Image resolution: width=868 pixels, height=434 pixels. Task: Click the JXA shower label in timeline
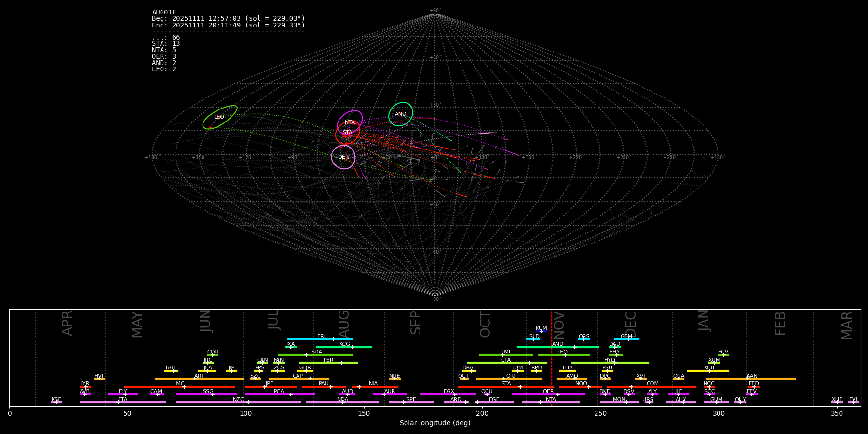[x=290, y=344]
